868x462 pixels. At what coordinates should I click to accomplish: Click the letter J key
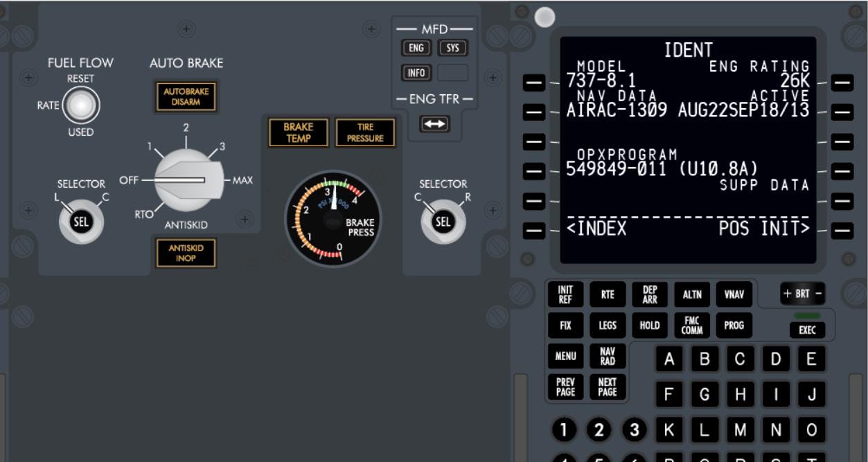[811, 395]
